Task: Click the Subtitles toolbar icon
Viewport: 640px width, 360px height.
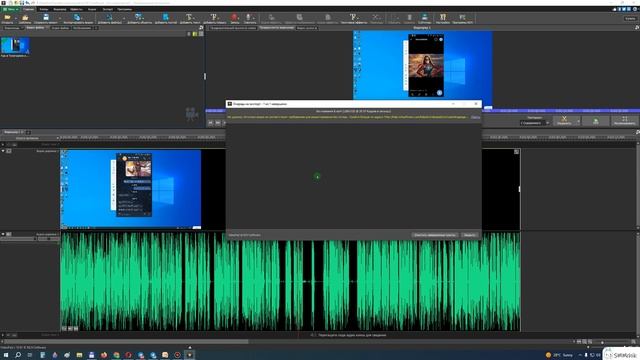Action: point(424,18)
